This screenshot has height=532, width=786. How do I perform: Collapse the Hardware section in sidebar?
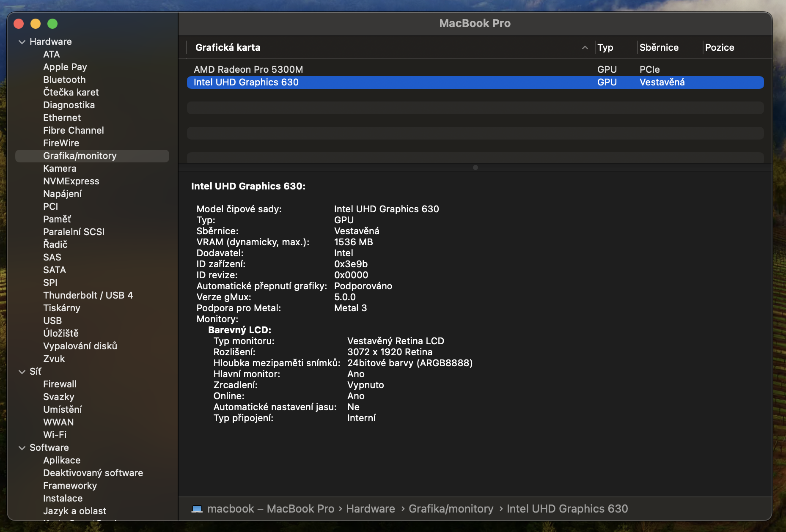click(x=22, y=42)
